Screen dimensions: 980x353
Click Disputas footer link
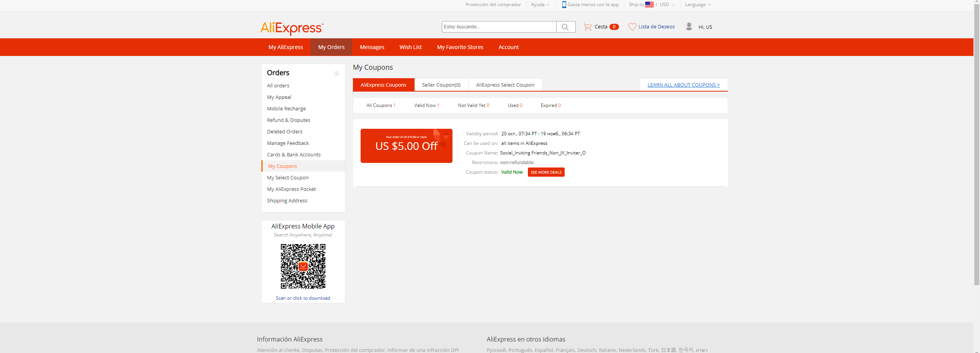pyautogui.click(x=312, y=350)
